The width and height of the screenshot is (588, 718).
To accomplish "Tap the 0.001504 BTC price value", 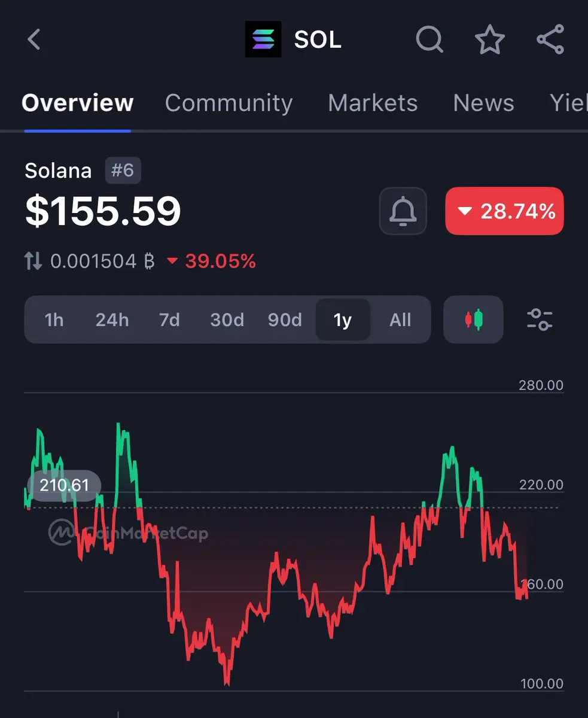I will 103,261.
